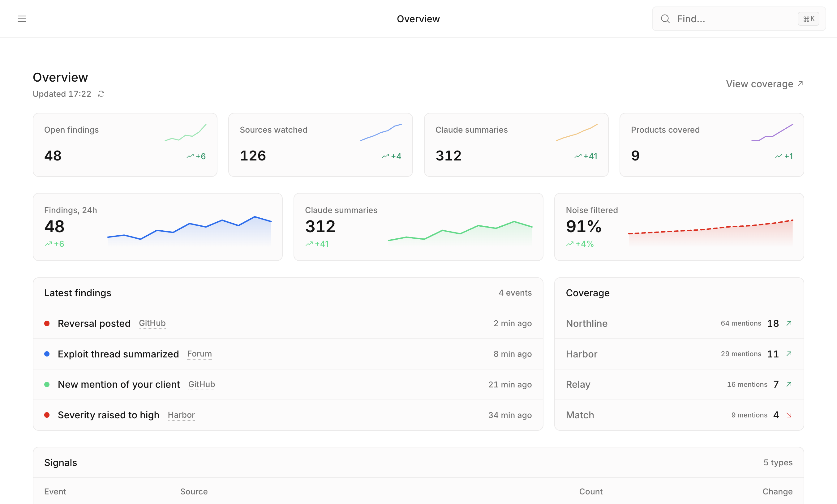Select the Severity raised to high finding
The image size is (837, 504).
[x=288, y=415]
